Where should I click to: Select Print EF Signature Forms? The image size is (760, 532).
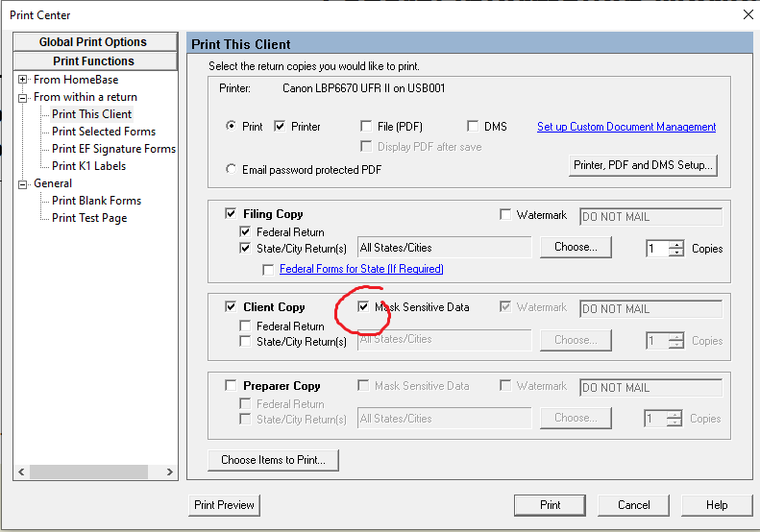tap(113, 149)
